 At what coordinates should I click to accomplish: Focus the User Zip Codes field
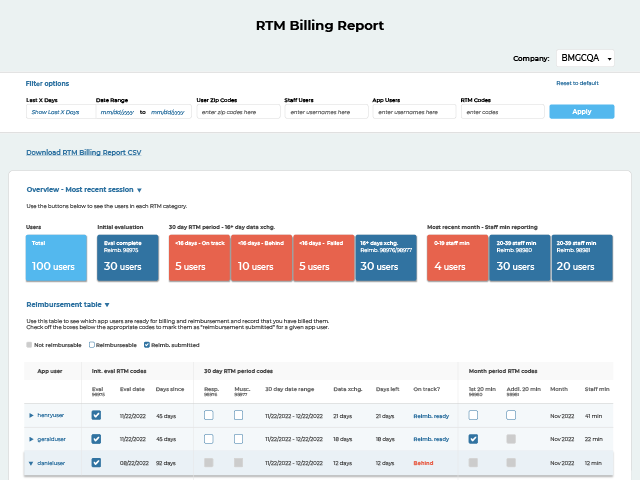(236, 112)
